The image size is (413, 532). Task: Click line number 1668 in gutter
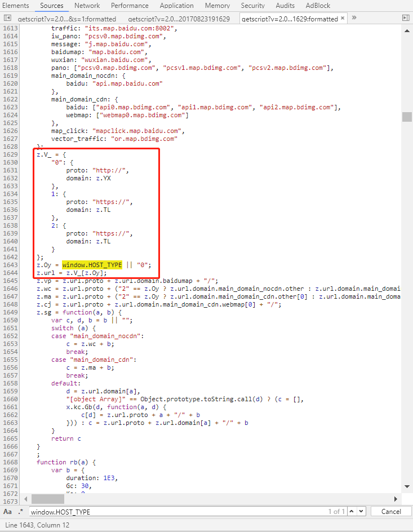11,462
